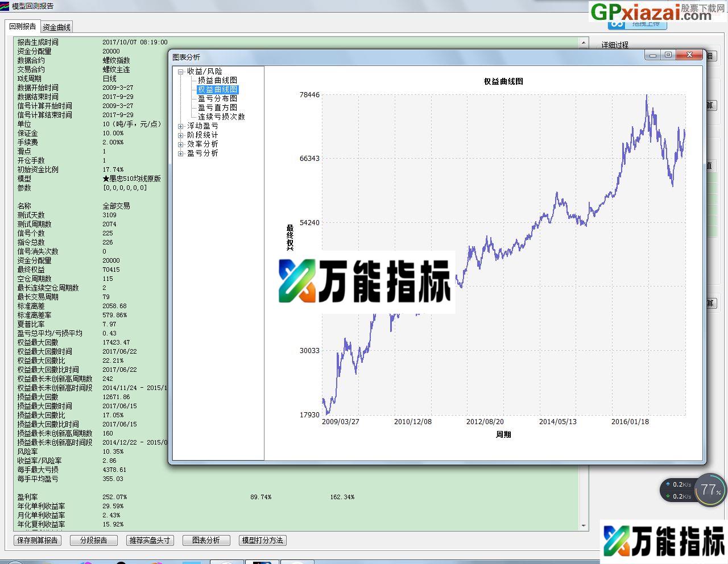Click the report panel scrollbar down arrow
The image size is (728, 564).
584,525
